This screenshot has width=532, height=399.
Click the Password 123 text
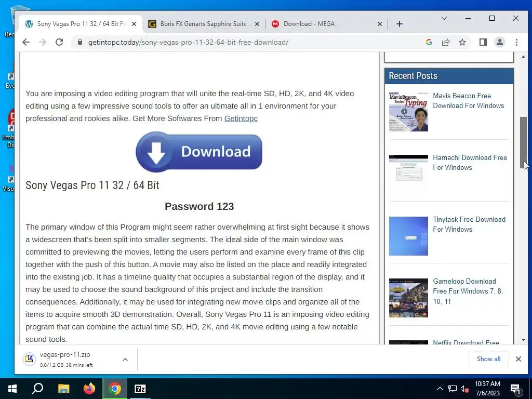coord(199,206)
